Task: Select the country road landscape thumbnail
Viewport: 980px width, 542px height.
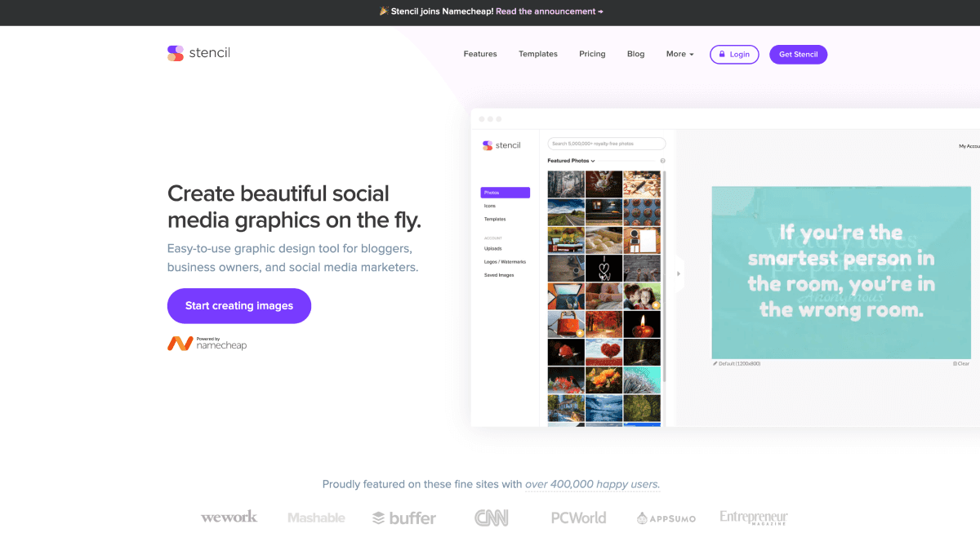Action: tap(566, 213)
